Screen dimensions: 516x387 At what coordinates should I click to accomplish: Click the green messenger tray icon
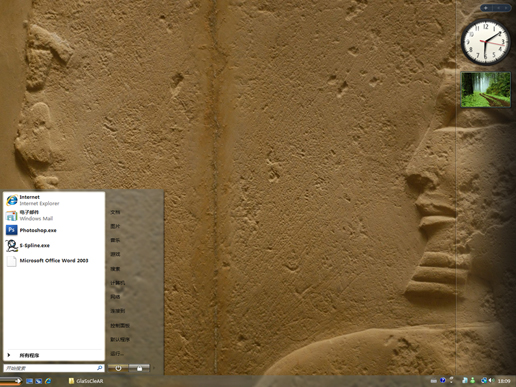(472, 380)
